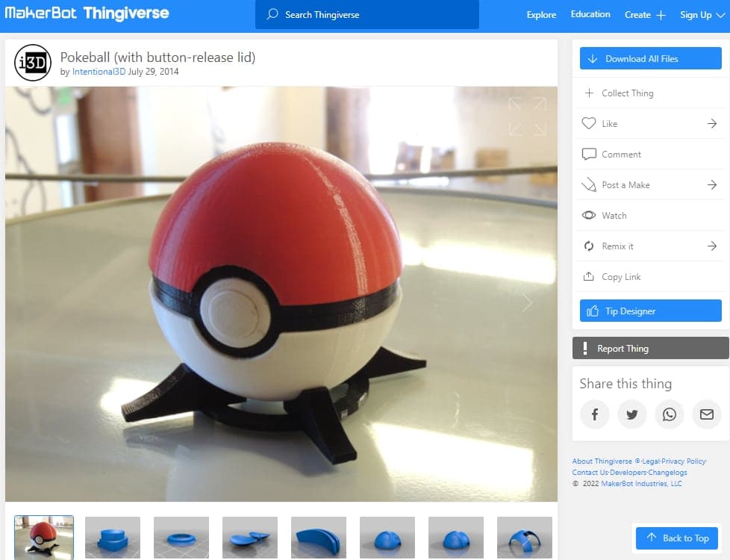Select the seventh thumbnail, smooth dome
Image resolution: width=730 pixels, height=560 pixels.
point(456,537)
